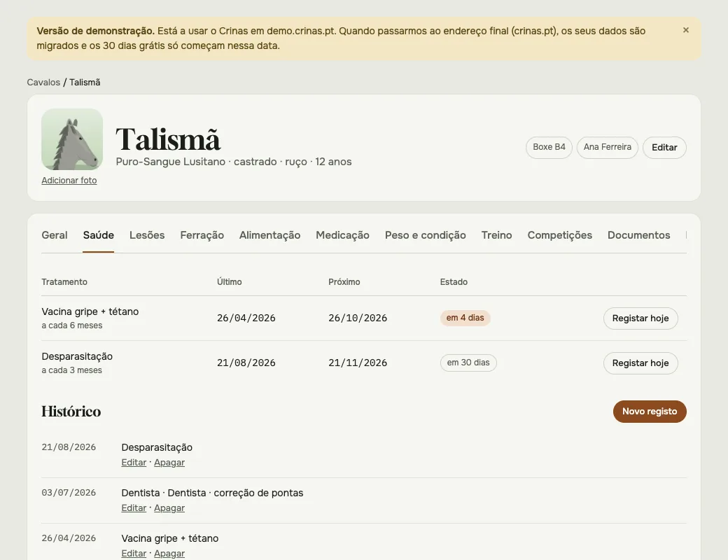Click the Histórico section heading
The width and height of the screenshot is (728, 560).
pyautogui.click(x=71, y=412)
